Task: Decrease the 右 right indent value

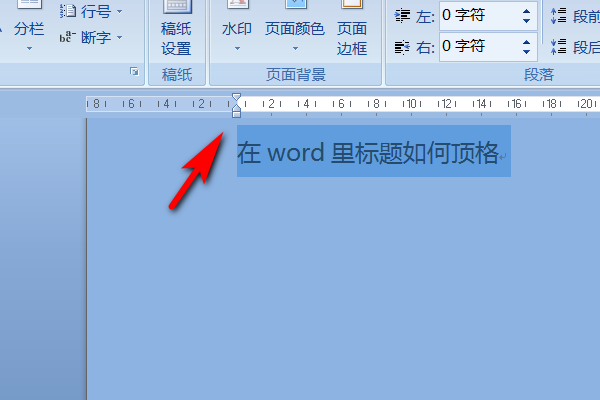Action: (527, 52)
